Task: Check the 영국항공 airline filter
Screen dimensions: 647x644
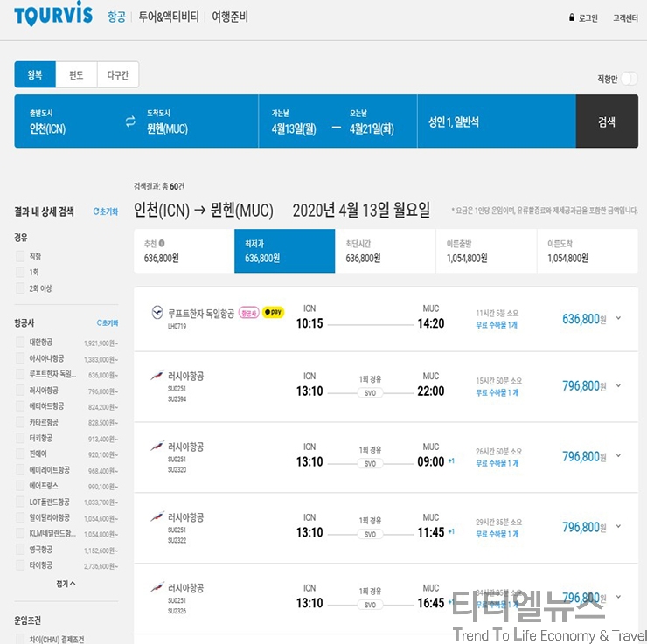Action: click(x=20, y=550)
